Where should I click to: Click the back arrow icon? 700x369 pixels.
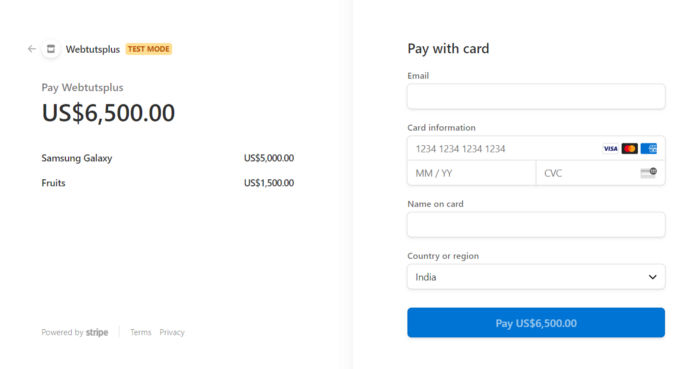32,49
